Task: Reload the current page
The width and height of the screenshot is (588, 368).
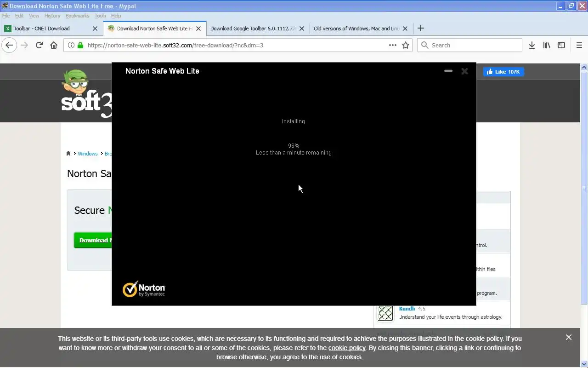Action: coord(39,45)
